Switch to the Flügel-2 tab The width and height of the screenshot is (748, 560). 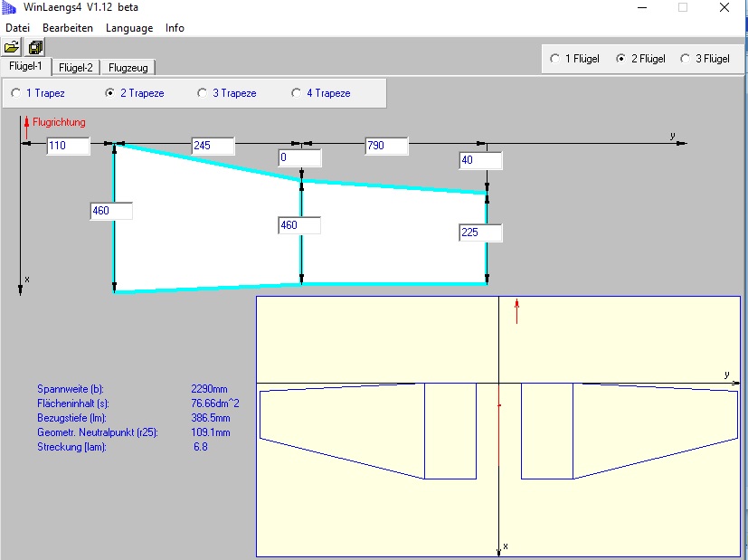pos(75,67)
